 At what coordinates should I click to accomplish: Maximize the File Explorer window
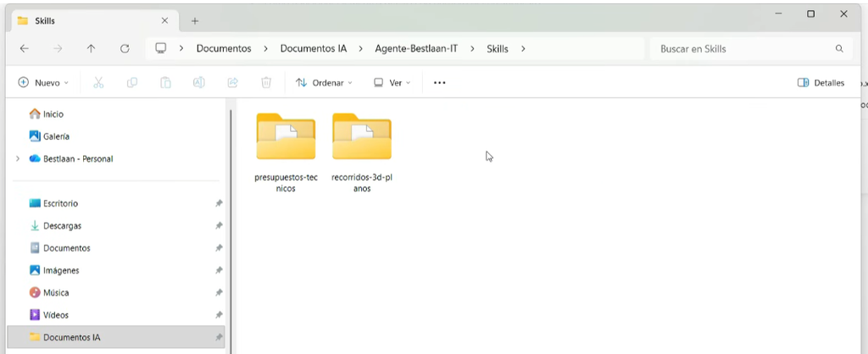tap(810, 14)
